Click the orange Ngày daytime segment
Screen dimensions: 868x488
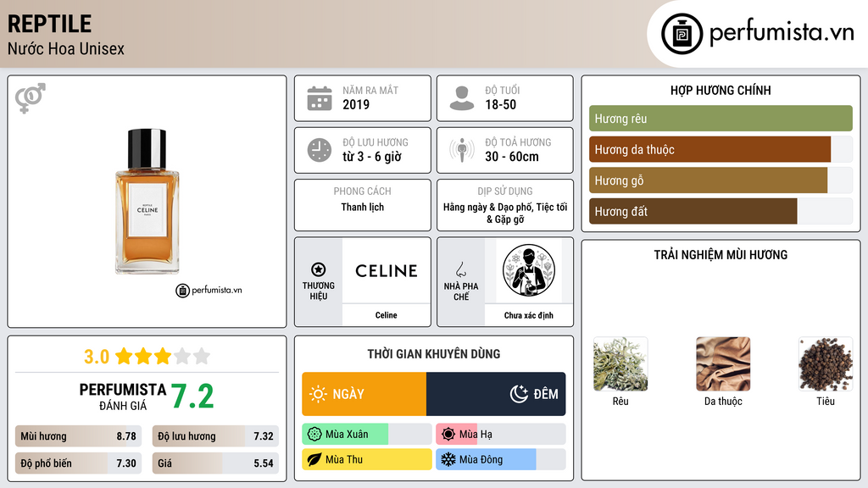[x=364, y=394]
